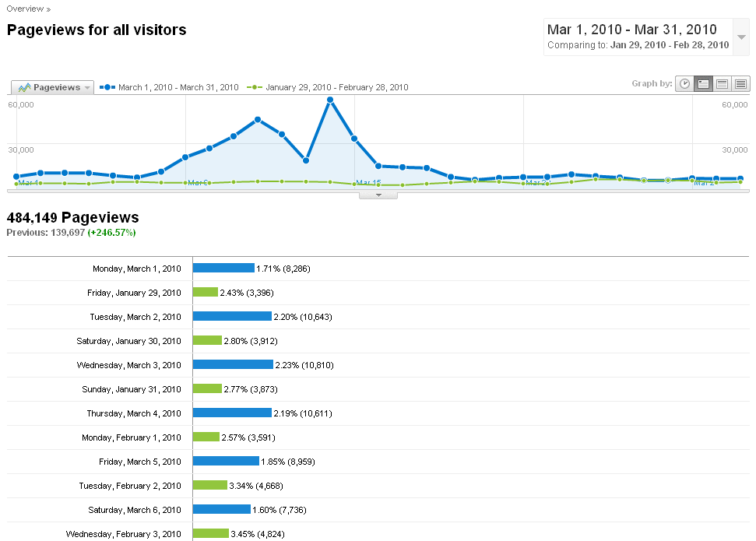Open the date range dropdown arrow
The image size is (756, 541).
click(741, 37)
